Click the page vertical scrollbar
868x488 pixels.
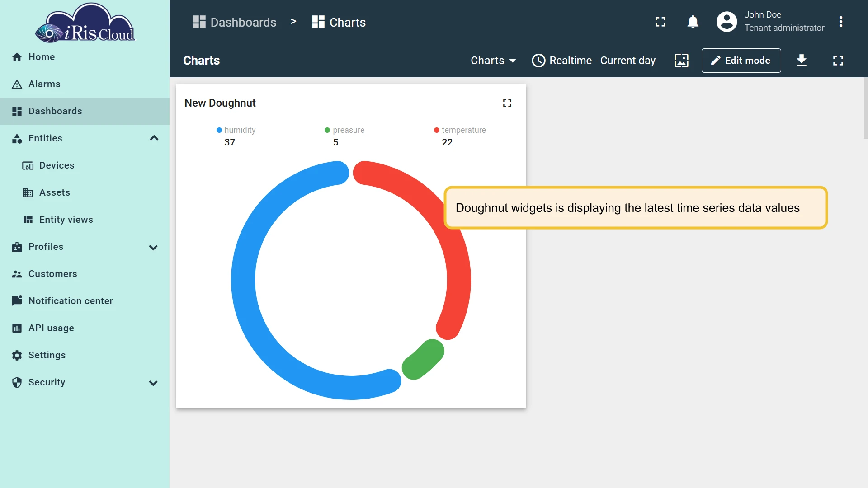click(865, 108)
